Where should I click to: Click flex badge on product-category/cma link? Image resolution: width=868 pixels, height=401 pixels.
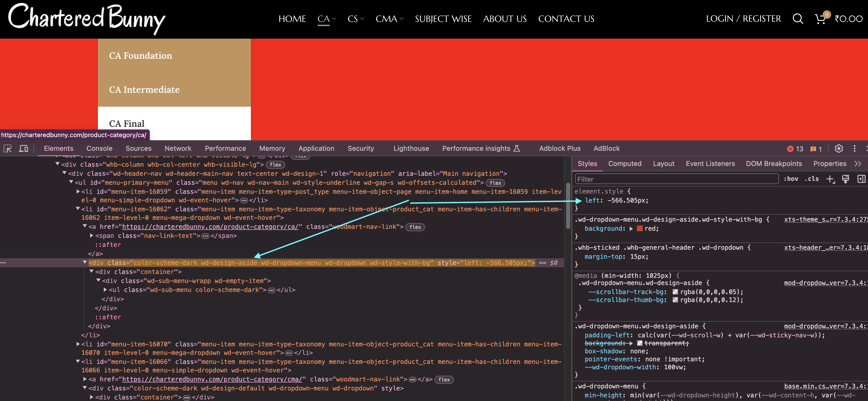444,379
